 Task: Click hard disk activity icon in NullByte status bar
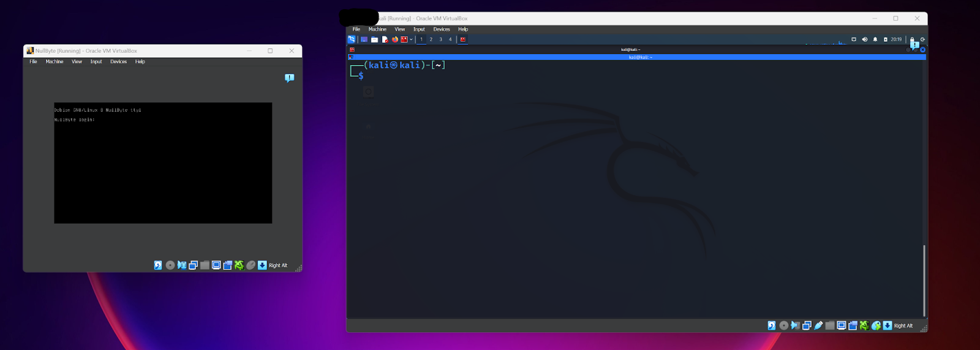tap(158, 265)
